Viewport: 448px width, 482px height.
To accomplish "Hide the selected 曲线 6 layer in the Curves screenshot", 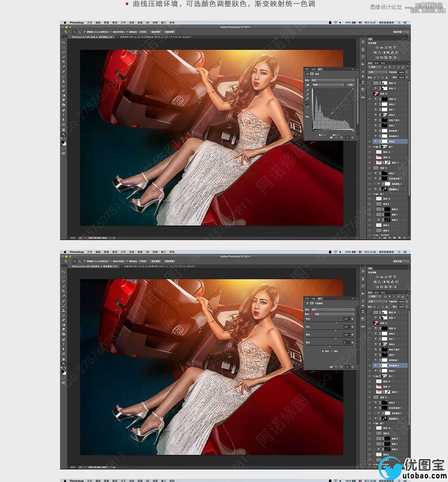I will coord(370,142).
